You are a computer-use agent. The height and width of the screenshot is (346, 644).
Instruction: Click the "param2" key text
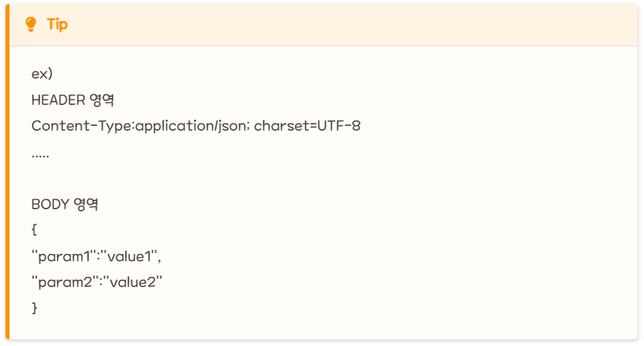tap(66, 282)
